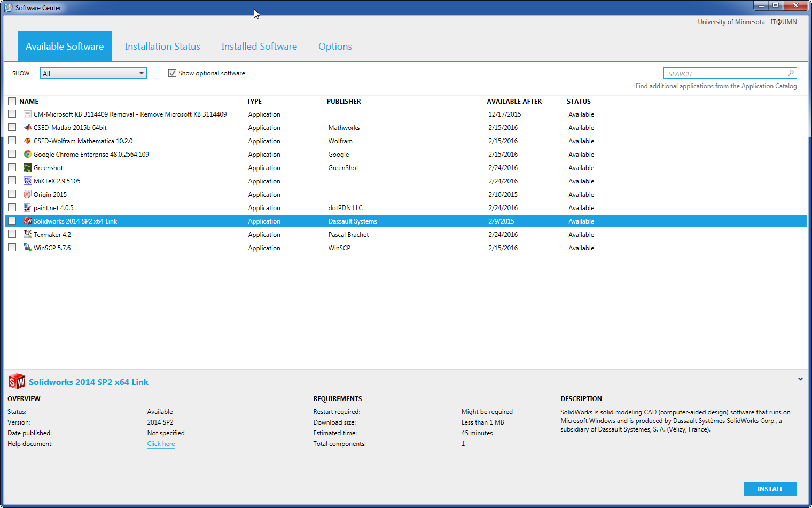
Task: Check the box for Origin 2015
Action: pyautogui.click(x=12, y=194)
